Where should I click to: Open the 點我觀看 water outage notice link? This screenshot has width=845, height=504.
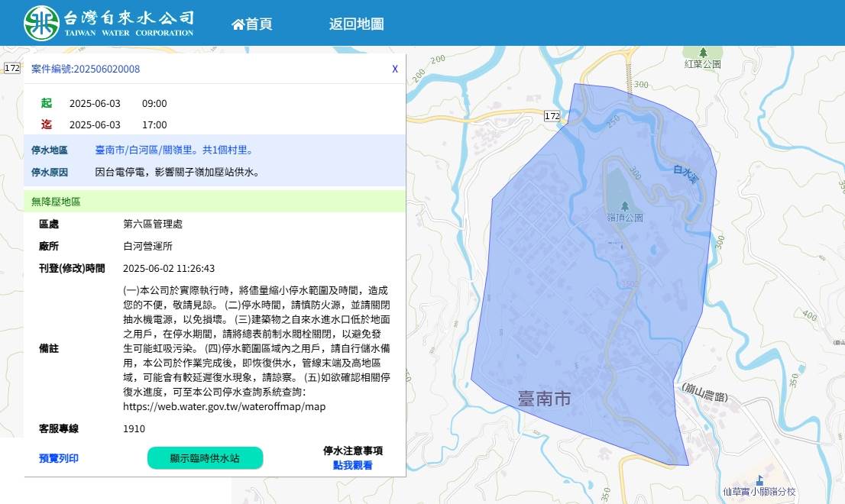352,465
